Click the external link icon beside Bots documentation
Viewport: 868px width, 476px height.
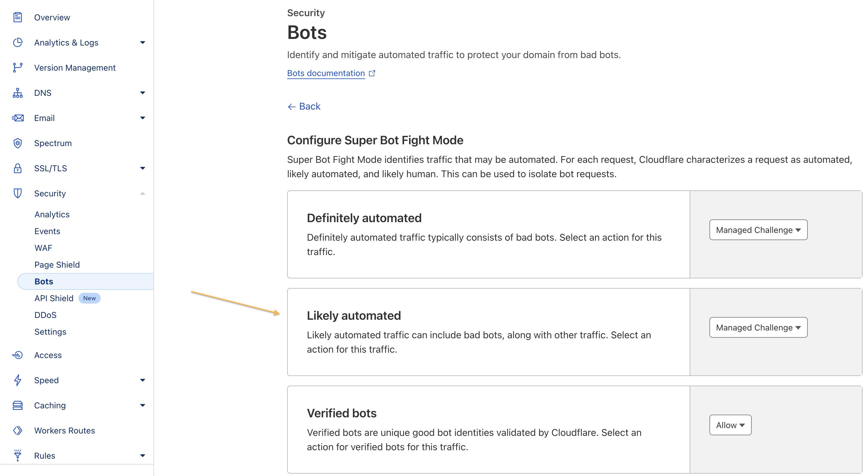372,73
